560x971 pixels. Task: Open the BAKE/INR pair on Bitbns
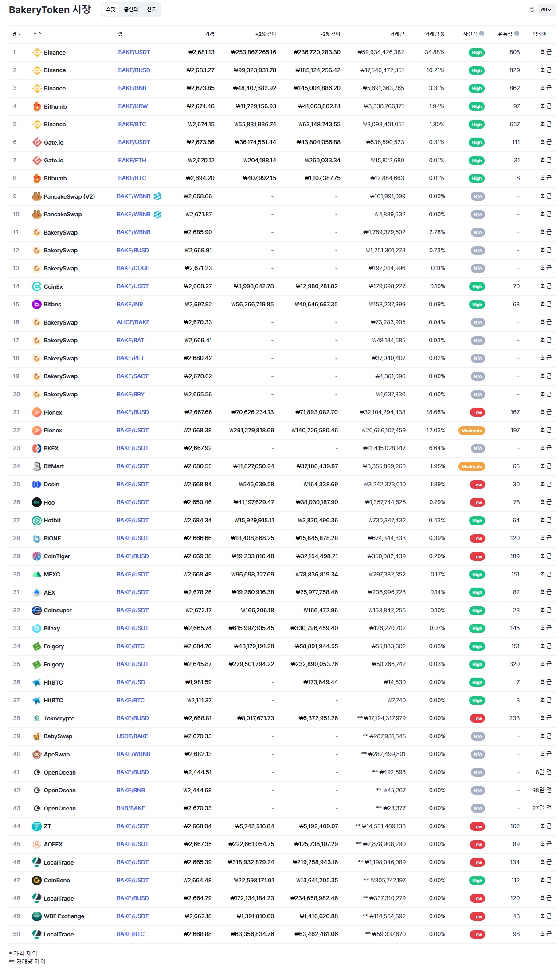pyautogui.click(x=130, y=304)
